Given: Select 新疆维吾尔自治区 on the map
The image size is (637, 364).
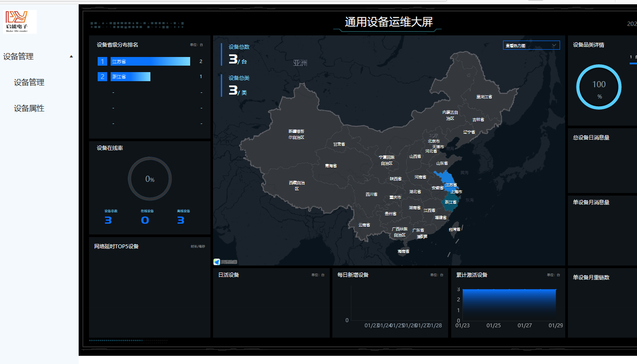Looking at the screenshot, I should (296, 134).
